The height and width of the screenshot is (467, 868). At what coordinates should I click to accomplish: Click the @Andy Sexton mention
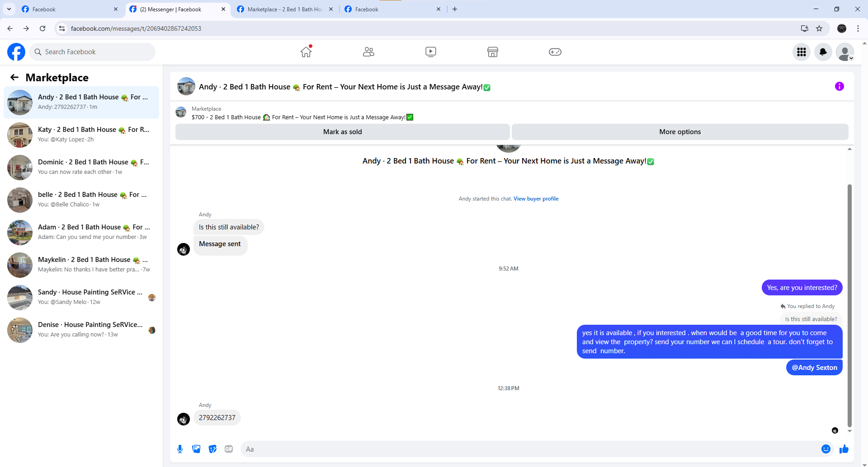click(x=814, y=368)
